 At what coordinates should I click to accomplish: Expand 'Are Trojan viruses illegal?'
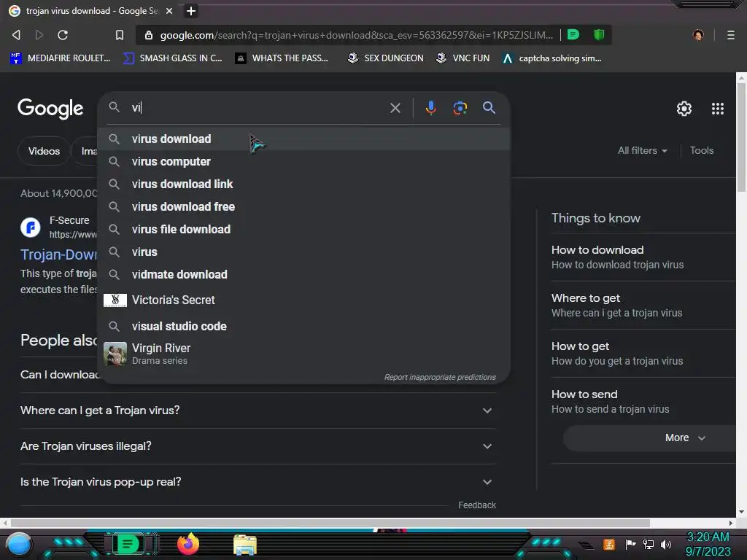tap(258, 446)
